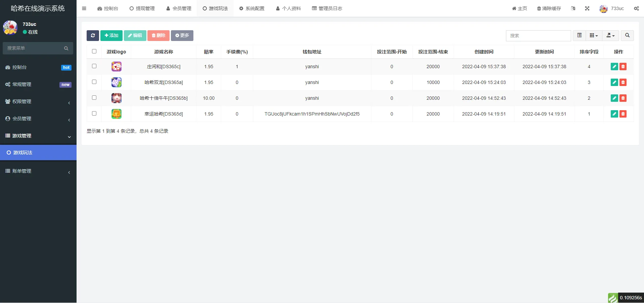Screen dimensions: 644x303
Task: Click the 733uc avatar in top bar
Action: [x=603, y=9]
